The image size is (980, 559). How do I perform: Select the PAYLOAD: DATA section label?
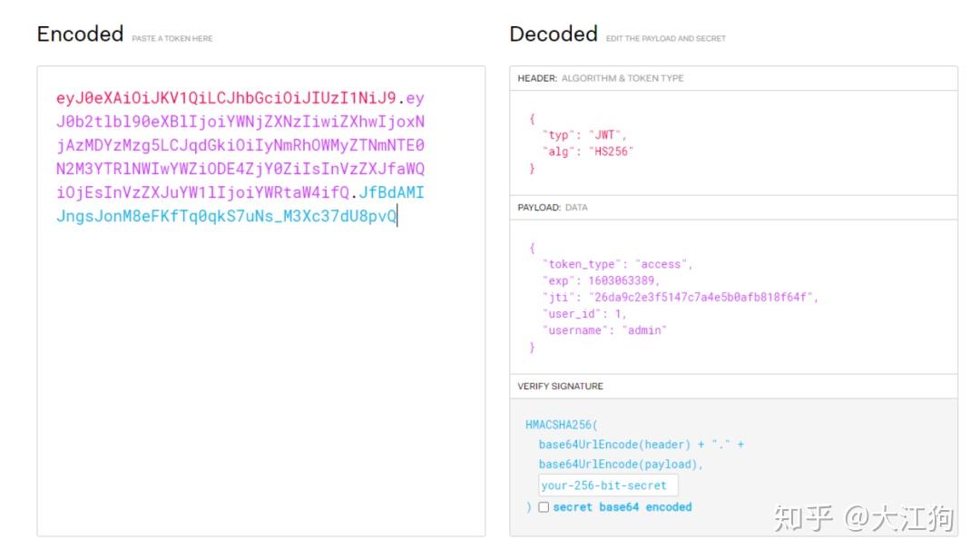pyautogui.click(x=553, y=207)
